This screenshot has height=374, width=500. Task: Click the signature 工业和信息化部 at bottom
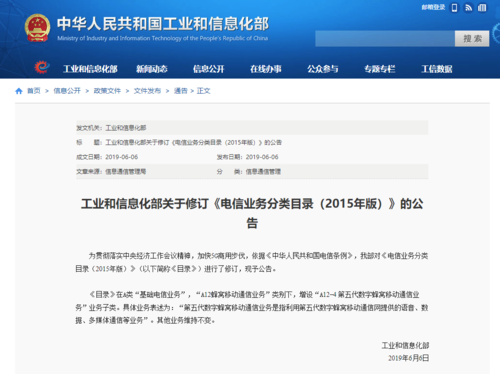tap(405, 345)
